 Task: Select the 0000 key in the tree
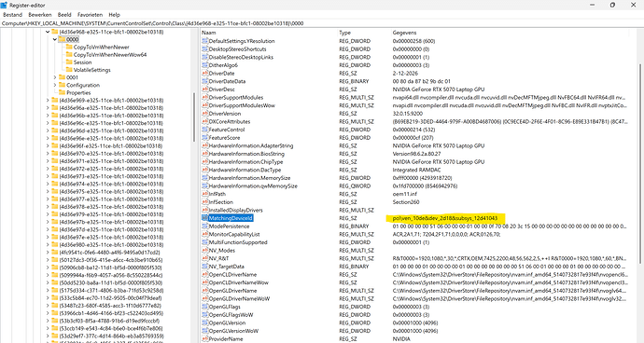72,39
